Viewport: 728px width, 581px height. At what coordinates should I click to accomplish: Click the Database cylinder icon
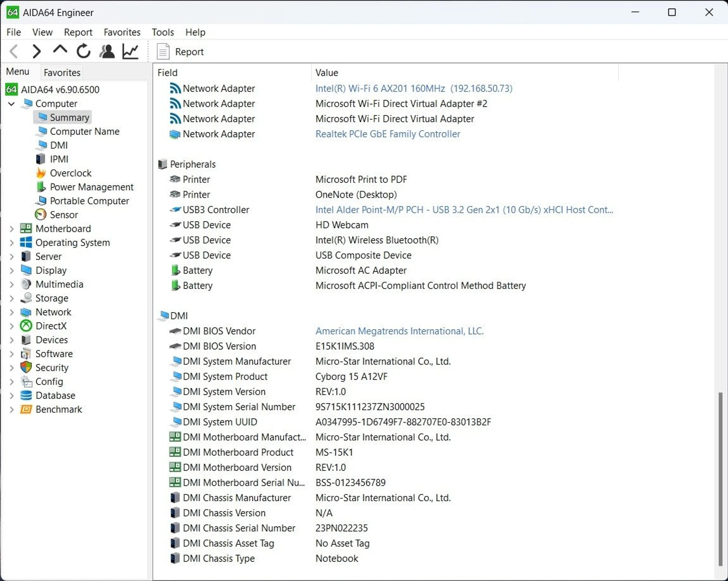[x=26, y=395]
